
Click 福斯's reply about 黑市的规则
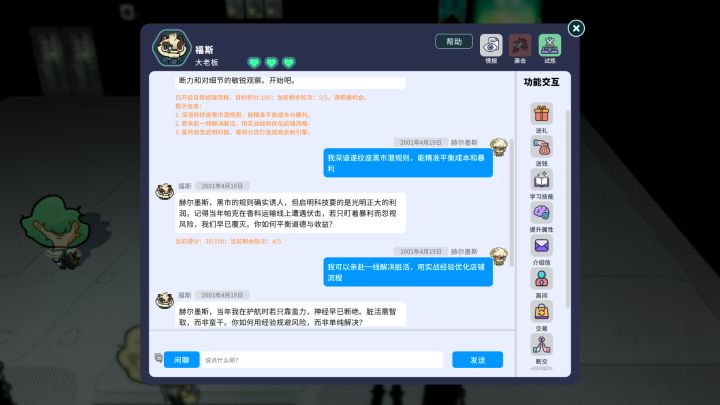tap(290, 213)
